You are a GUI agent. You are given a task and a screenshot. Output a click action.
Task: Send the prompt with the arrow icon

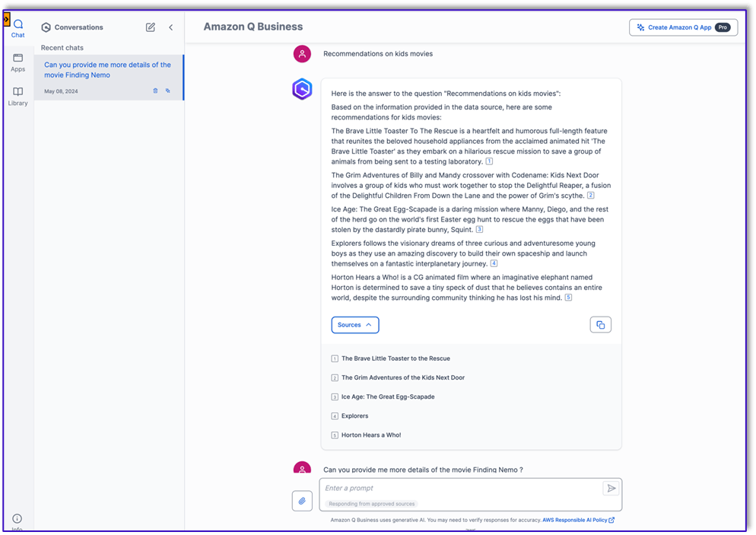tap(611, 489)
